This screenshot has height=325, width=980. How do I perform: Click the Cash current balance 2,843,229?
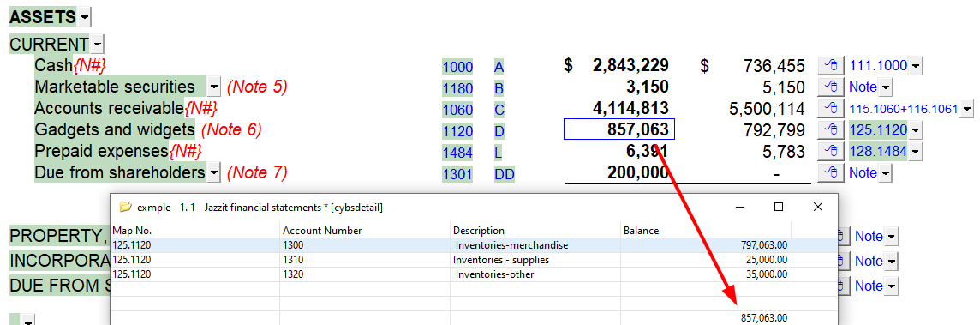tap(630, 65)
